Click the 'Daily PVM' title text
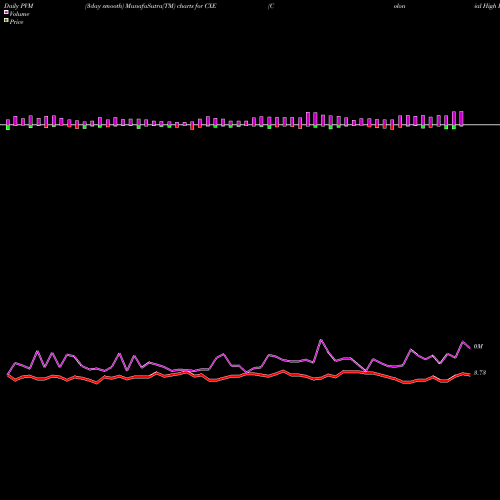The image size is (500, 500). tap(18, 6)
